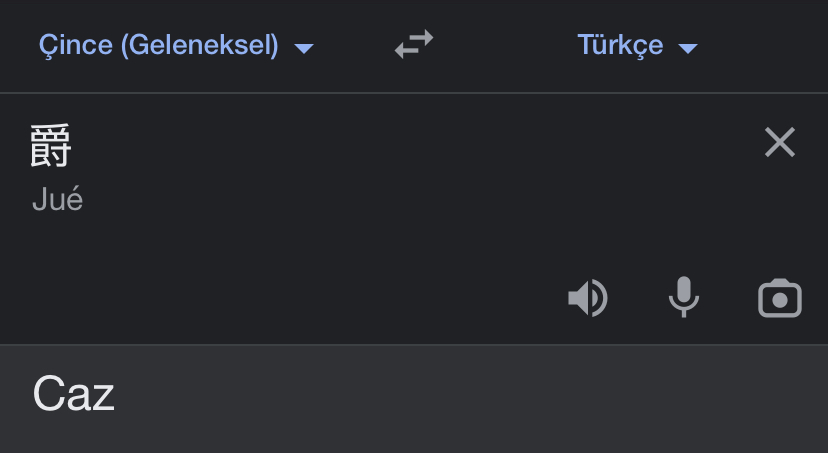Viewport: 828px width, 453px height.
Task: Clear the source text with the X
Action: pos(780,143)
